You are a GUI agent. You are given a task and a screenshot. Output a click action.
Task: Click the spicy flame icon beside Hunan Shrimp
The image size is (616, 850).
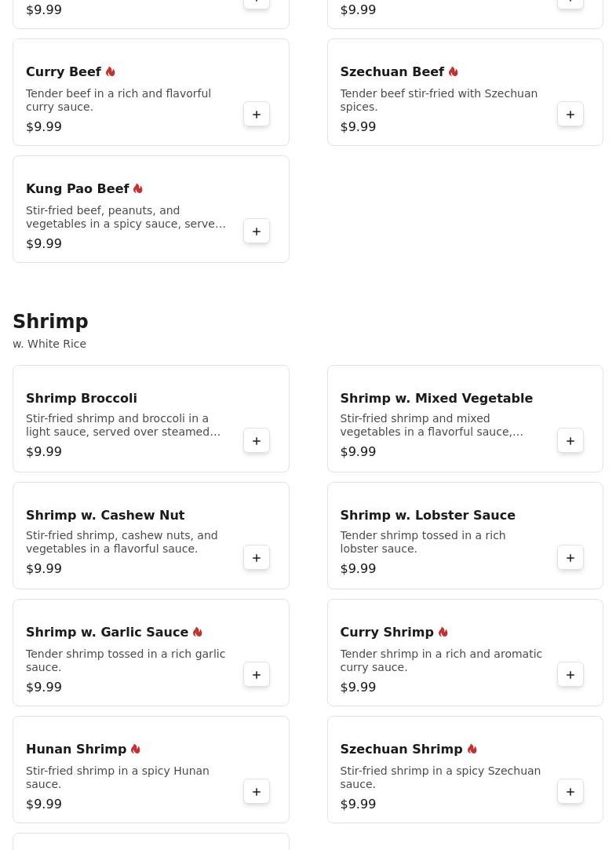pos(136,750)
